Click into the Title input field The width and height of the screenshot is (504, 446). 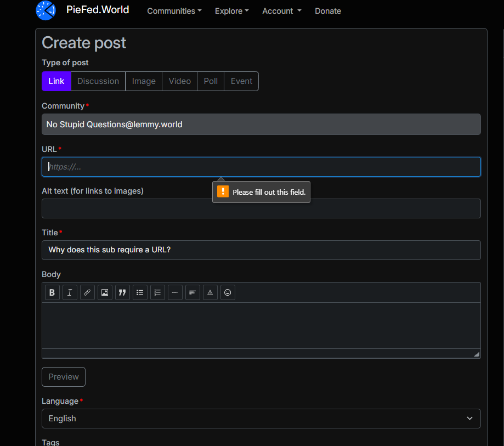pos(261,250)
